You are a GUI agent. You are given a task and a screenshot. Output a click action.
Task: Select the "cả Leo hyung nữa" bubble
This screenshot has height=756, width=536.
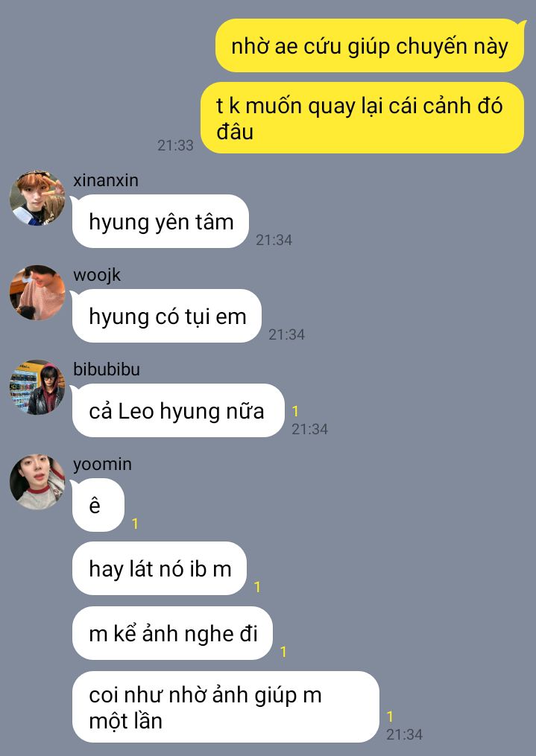click(178, 410)
